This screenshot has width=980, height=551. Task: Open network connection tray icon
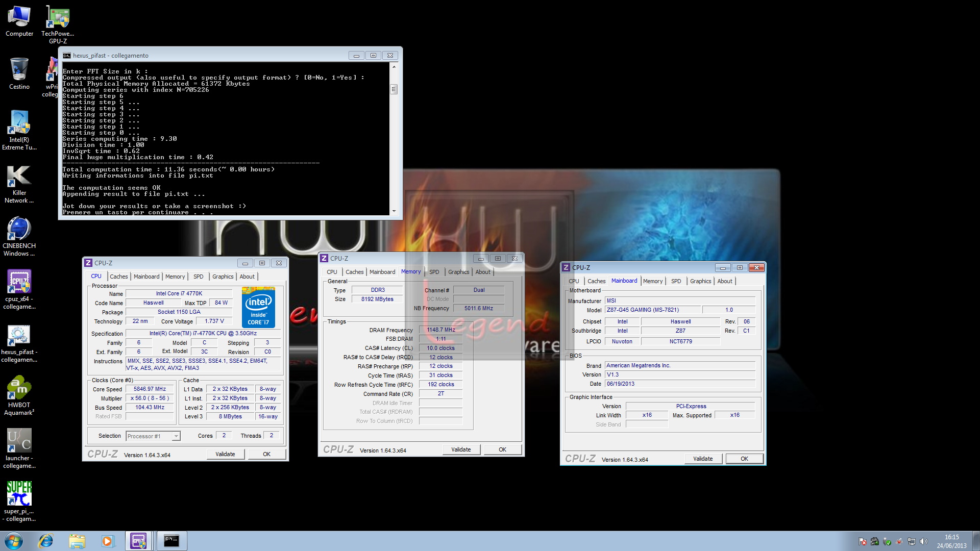pos(912,541)
